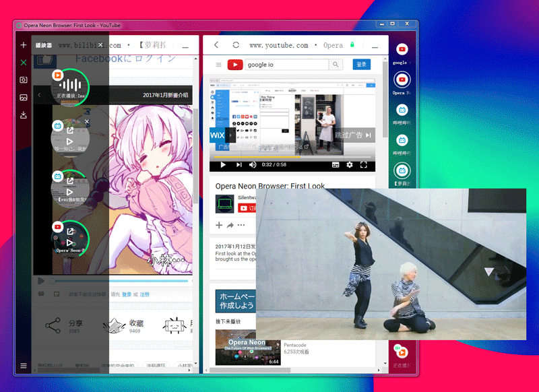Close the player panel with its X
Viewport: 539px width, 392px height.
100,45
